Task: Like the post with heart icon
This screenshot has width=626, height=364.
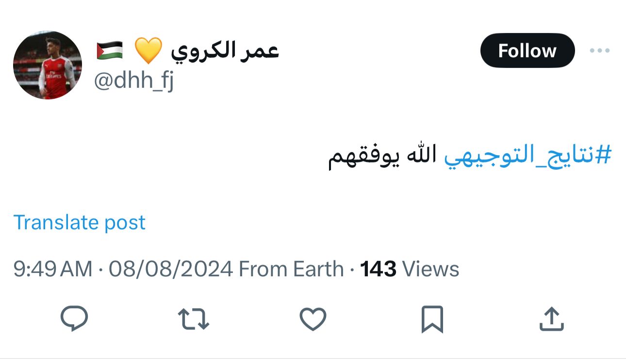Action: (313, 319)
